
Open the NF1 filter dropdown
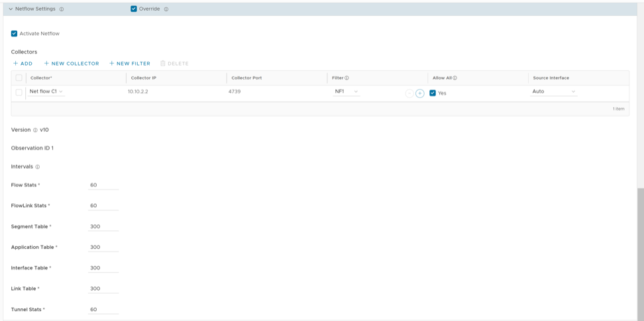tap(347, 92)
